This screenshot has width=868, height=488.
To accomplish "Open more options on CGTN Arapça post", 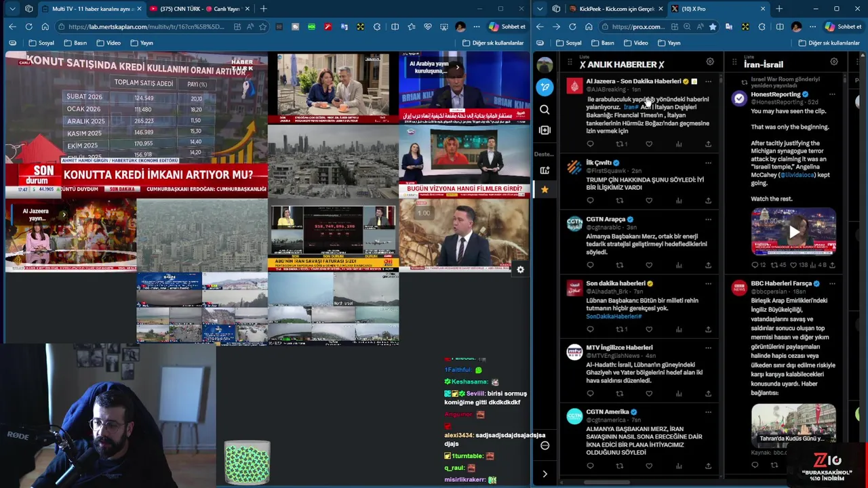I will [x=708, y=220].
